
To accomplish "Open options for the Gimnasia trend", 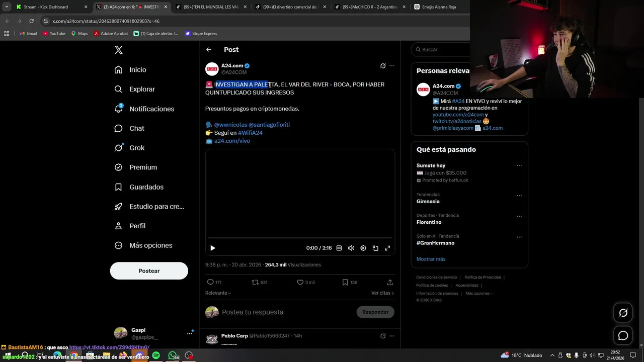I will (519, 196).
